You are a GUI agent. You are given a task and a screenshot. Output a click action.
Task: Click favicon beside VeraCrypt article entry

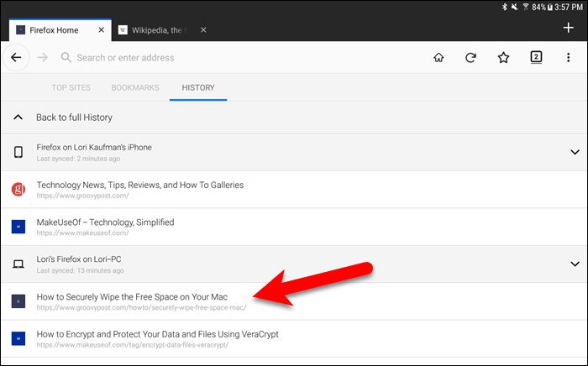[18, 338]
